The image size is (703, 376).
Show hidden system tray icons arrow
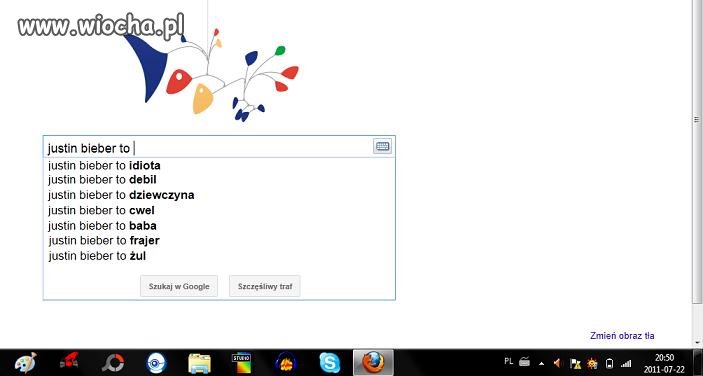point(542,363)
